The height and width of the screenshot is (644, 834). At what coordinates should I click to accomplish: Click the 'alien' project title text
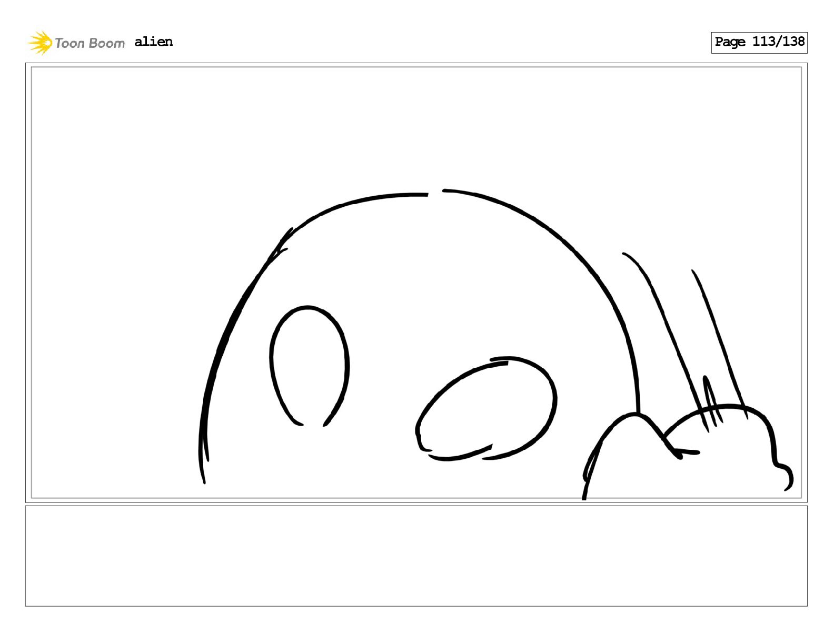point(153,42)
